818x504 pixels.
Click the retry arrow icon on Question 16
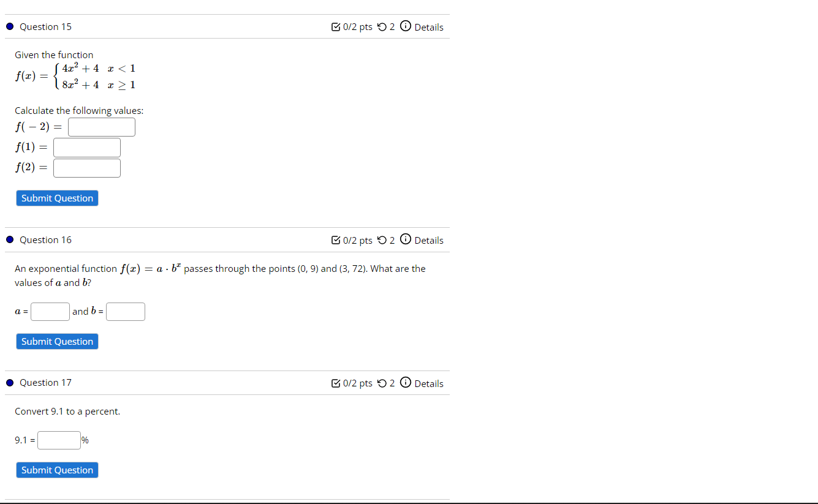(x=382, y=240)
